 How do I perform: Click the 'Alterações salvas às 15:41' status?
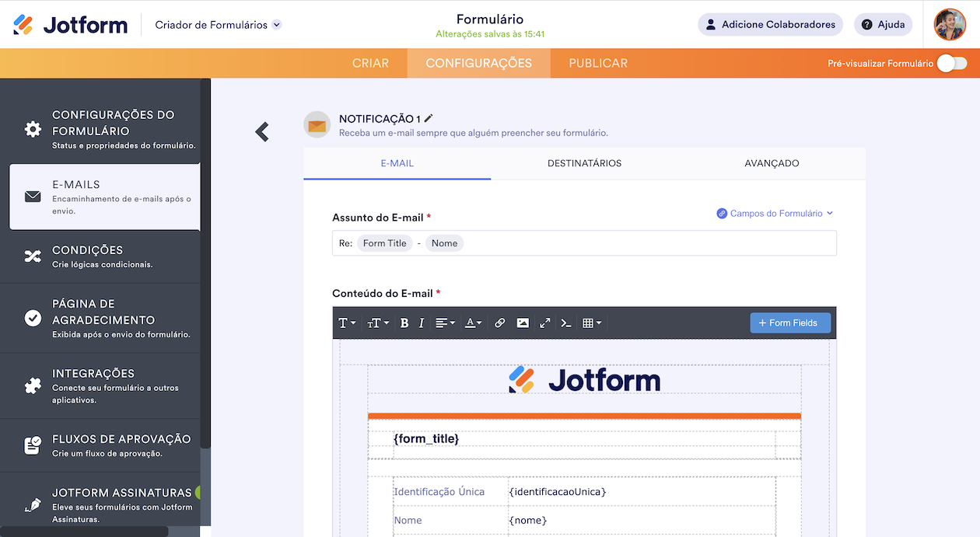490,34
